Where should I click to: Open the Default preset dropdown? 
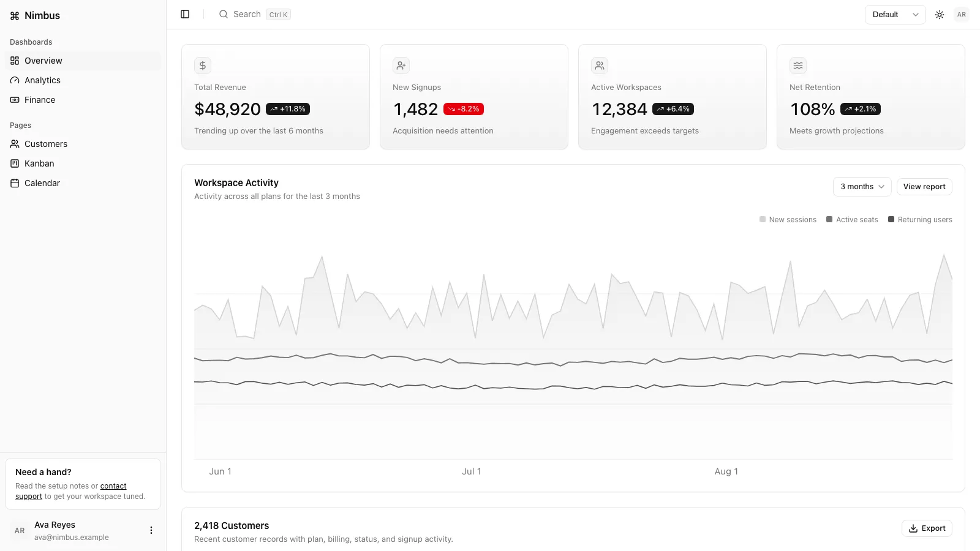tap(895, 15)
